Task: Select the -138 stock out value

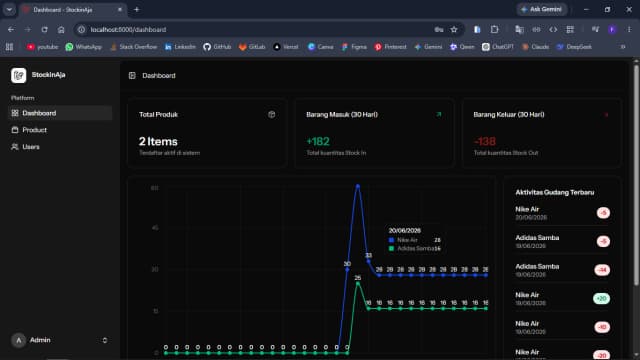Action: click(x=484, y=141)
